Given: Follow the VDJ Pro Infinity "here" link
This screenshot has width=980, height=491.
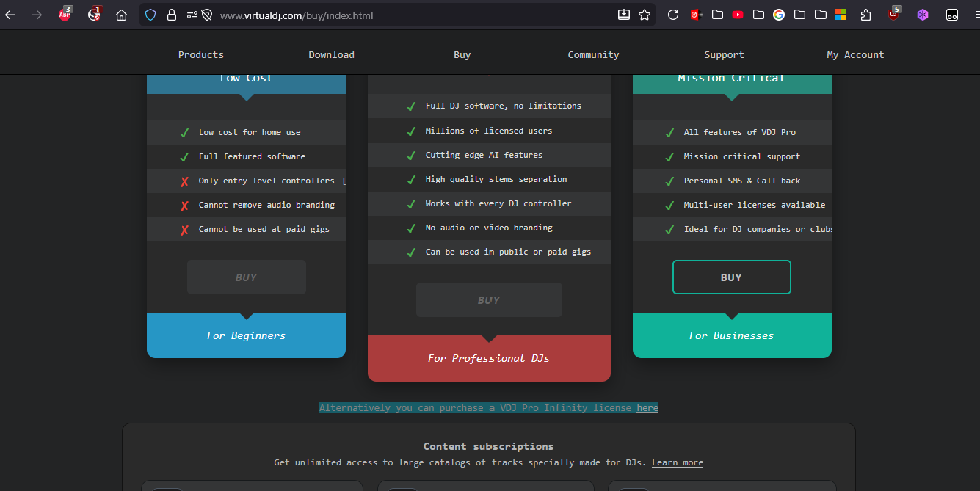Looking at the screenshot, I should 647,408.
